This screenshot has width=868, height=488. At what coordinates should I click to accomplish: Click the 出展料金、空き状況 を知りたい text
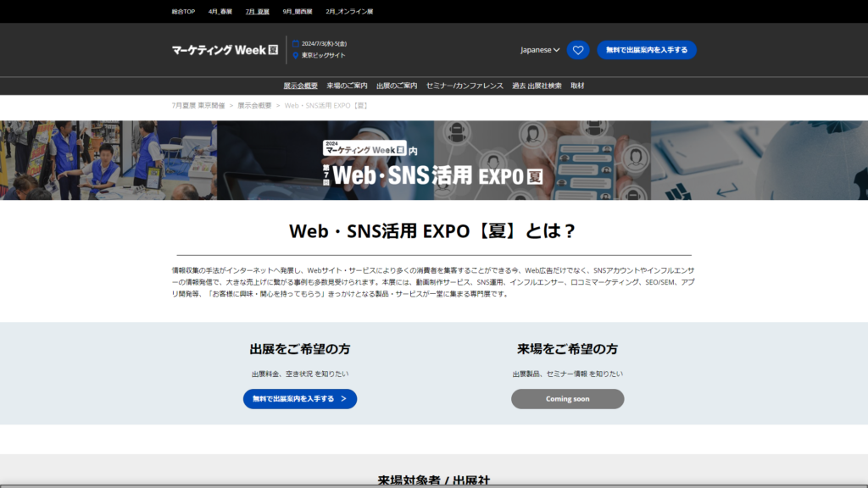tap(300, 374)
